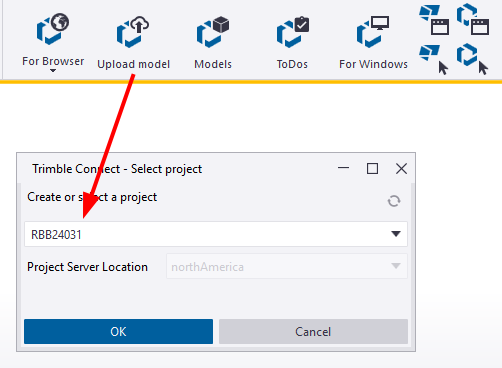Click the Tekla-logo icon with cursor symbol
The width and height of the screenshot is (502, 368).
click(x=434, y=60)
